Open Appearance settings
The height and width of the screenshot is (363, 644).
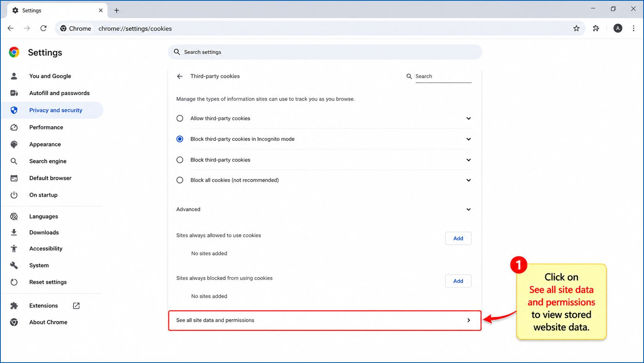[45, 144]
